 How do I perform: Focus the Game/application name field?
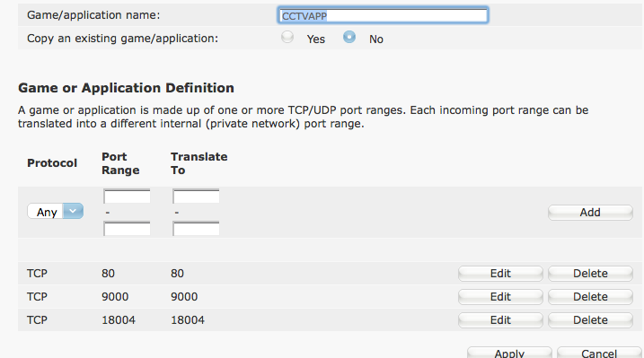coord(383,15)
